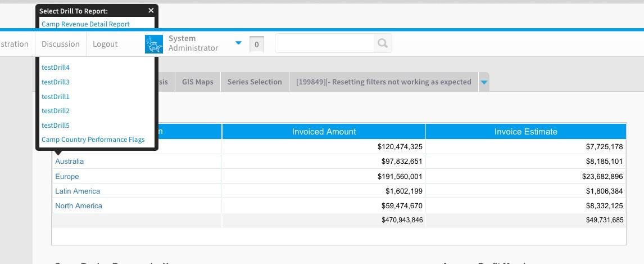Choose testDrill5 from drill list

pyautogui.click(x=56, y=125)
